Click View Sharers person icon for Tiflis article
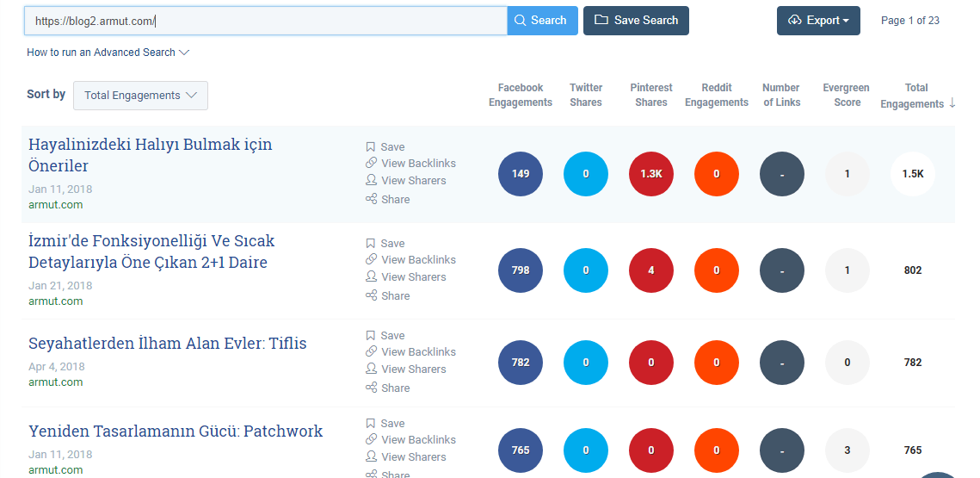 coord(371,369)
